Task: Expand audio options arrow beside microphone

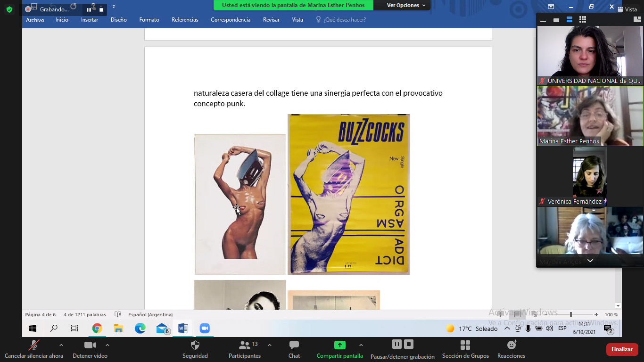Action: pos(61,345)
